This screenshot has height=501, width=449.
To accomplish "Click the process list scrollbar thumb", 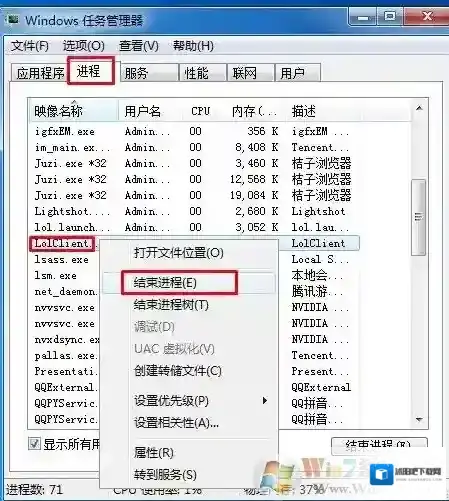I will click(419, 217).
